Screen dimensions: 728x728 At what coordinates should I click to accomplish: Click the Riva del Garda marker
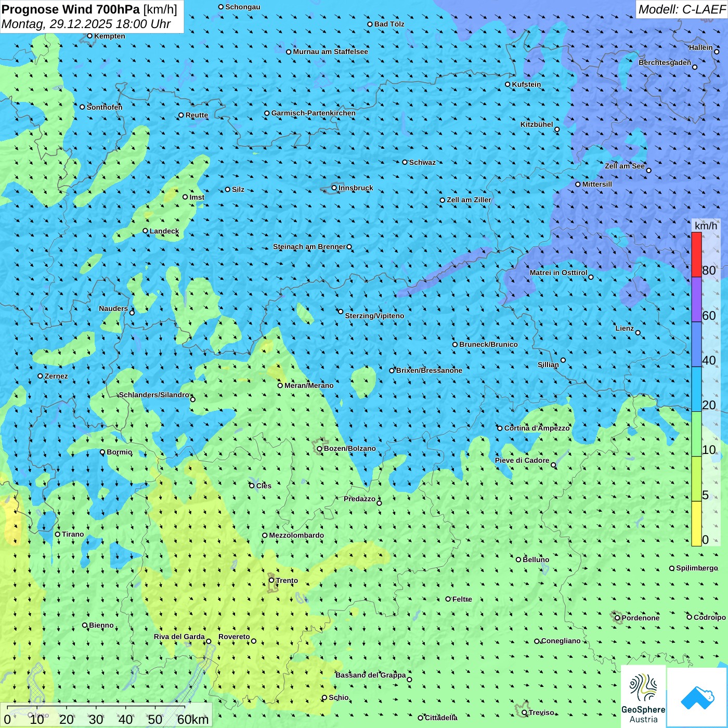pos(209,641)
